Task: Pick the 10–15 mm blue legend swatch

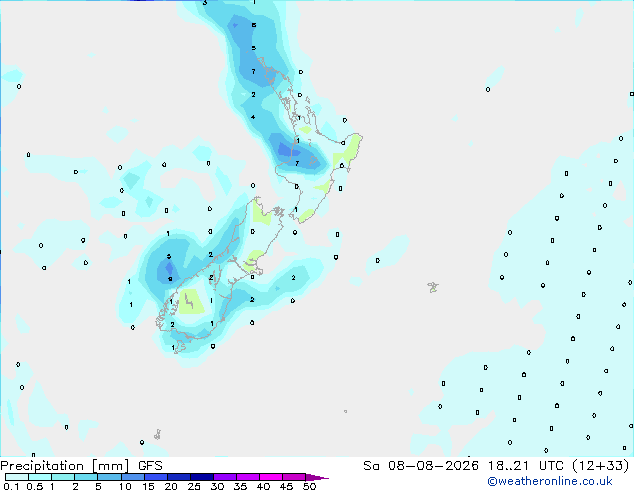Action: click(x=133, y=477)
